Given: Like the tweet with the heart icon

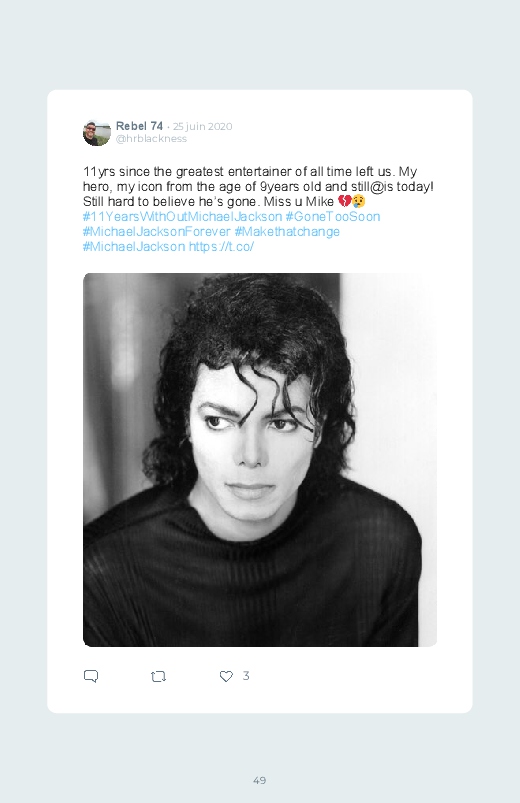Looking at the screenshot, I should [x=226, y=676].
